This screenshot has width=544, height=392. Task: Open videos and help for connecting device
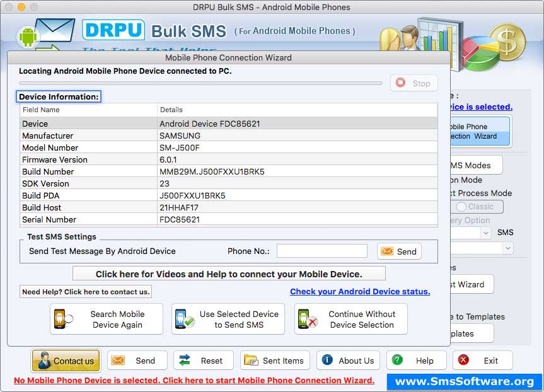[229, 274]
